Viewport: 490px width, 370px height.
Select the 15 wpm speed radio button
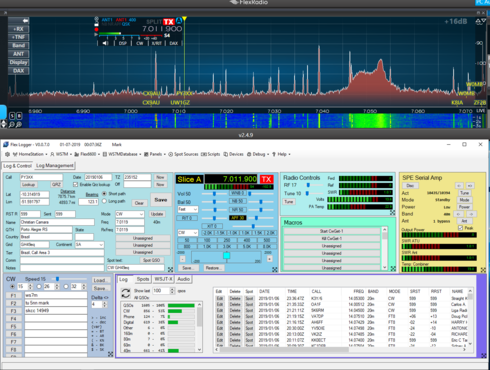click(12, 286)
